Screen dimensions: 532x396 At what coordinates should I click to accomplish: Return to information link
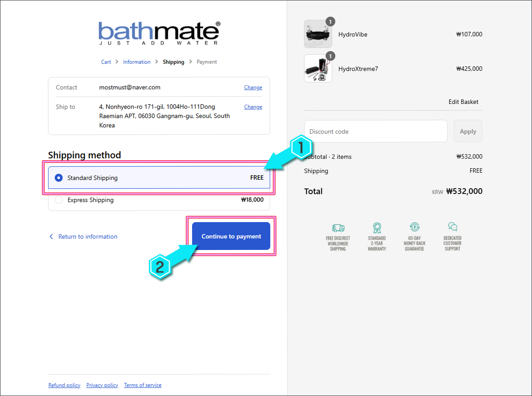[x=88, y=237]
